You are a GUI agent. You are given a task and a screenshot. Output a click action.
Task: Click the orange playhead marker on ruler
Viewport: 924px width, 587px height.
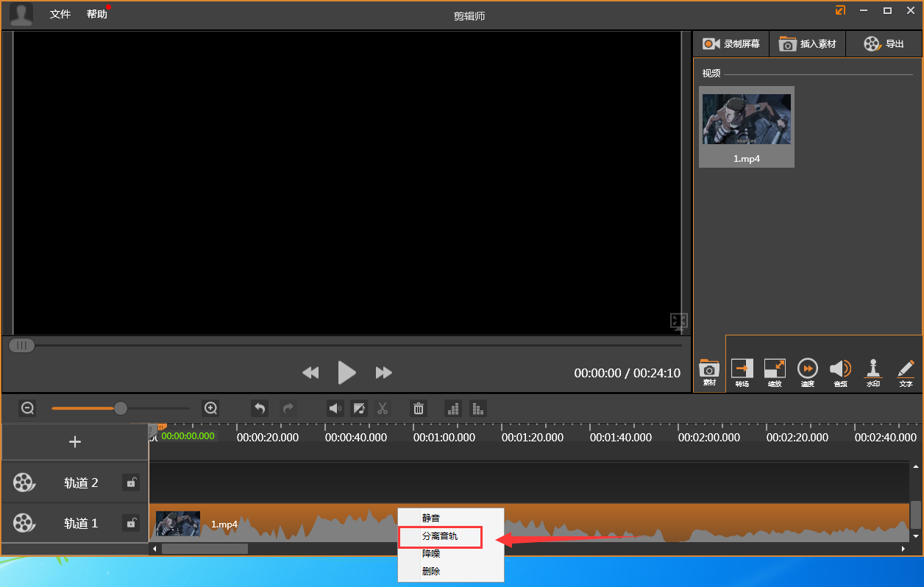[x=161, y=427]
